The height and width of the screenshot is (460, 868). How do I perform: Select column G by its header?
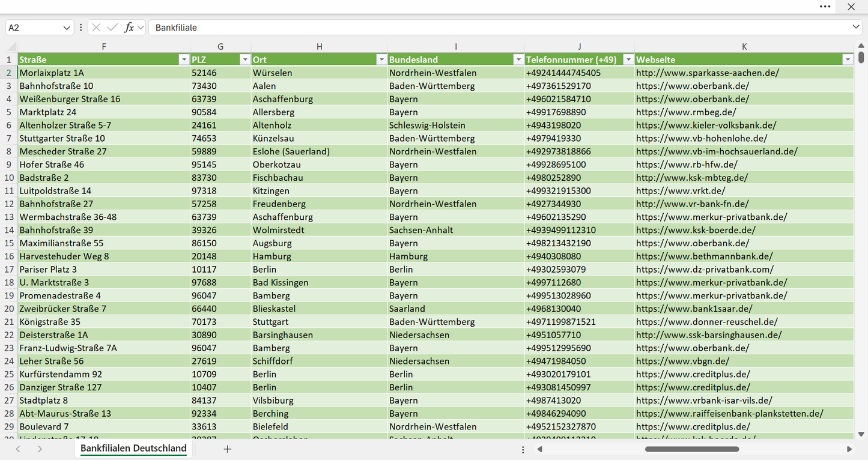tap(220, 47)
